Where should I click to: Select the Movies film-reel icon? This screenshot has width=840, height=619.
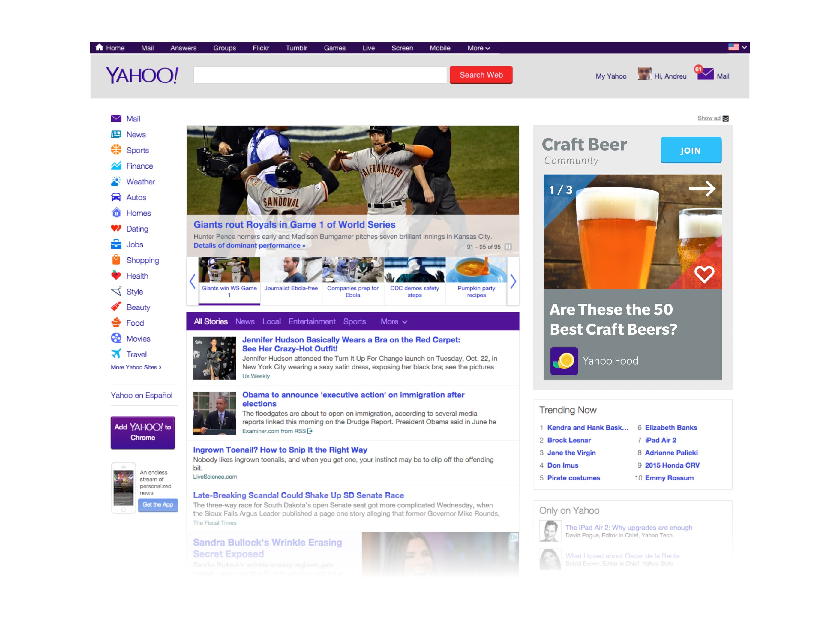pos(117,338)
